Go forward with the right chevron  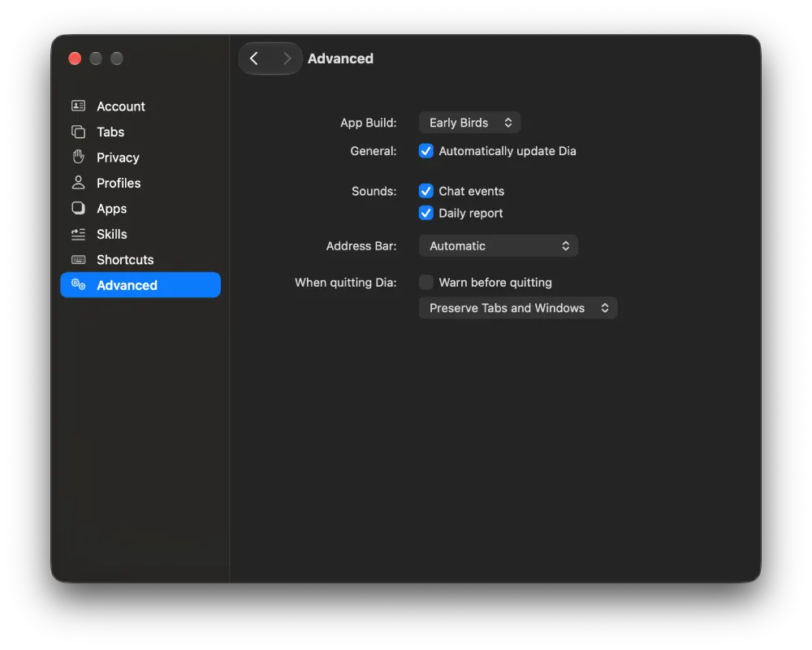(287, 58)
